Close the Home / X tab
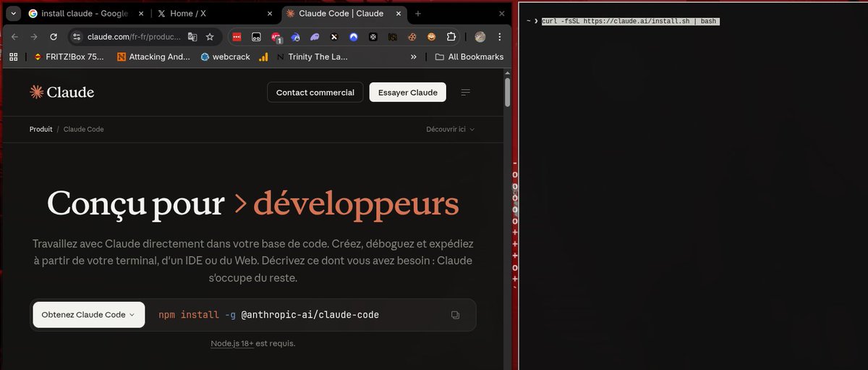The width and height of the screenshot is (868, 370). click(270, 14)
